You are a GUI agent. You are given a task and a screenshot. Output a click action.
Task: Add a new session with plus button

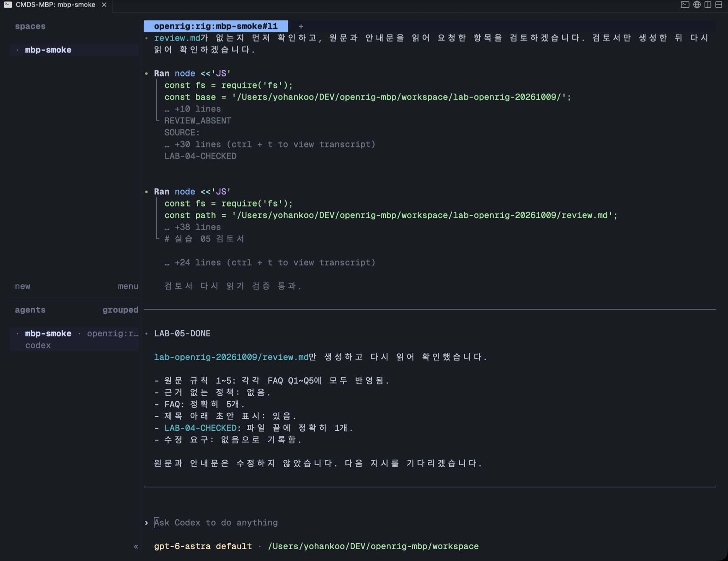coord(301,26)
